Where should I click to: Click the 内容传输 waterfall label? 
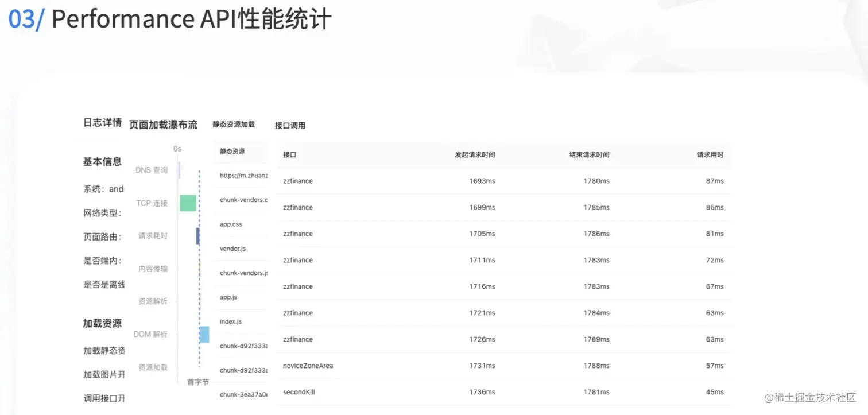(153, 269)
